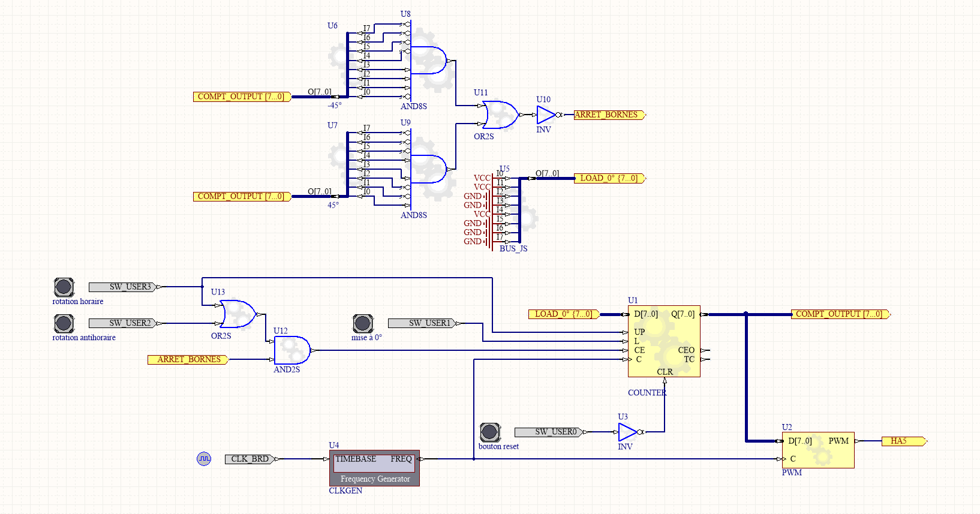Select the U8 AND8S gate
980x514 pixels.
pyautogui.click(x=429, y=60)
